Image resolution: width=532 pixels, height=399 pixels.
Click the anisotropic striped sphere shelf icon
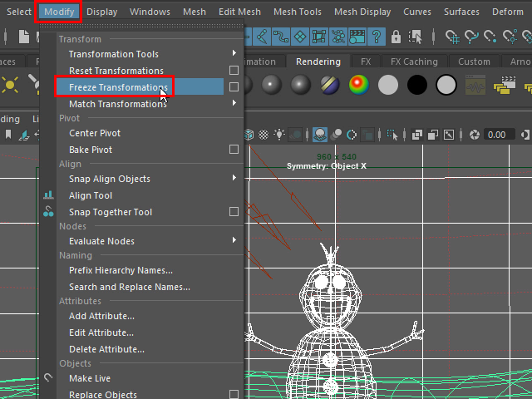click(330, 85)
